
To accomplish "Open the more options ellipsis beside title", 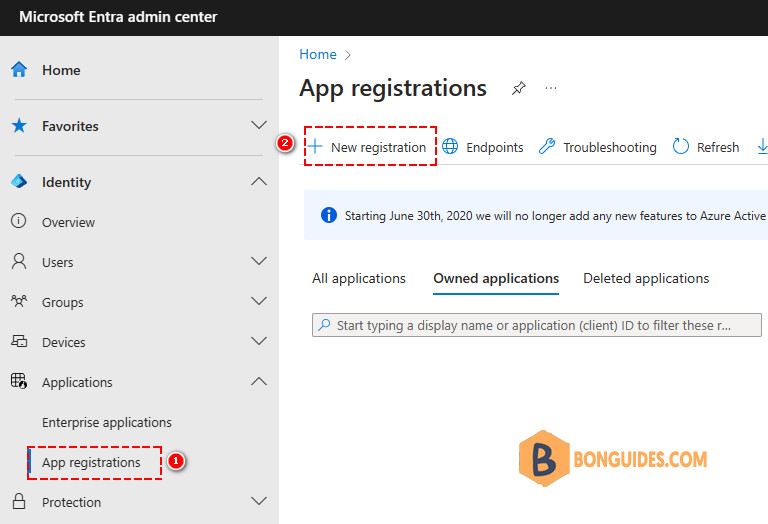I will [x=551, y=89].
